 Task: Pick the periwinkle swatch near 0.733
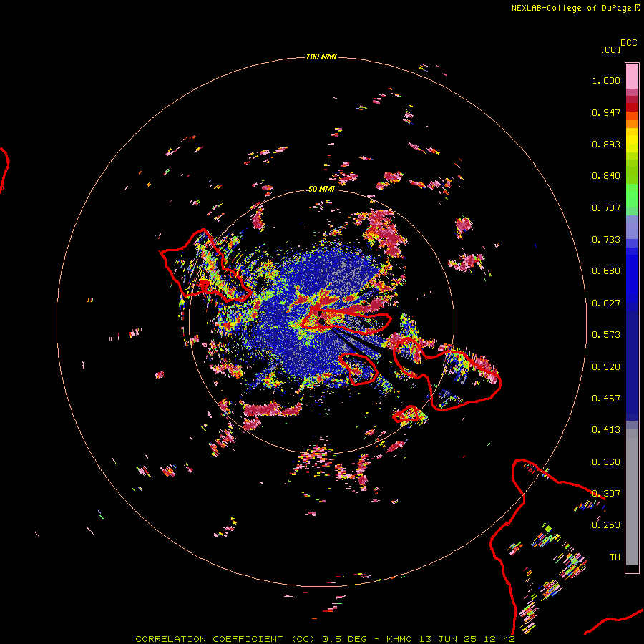click(632, 228)
